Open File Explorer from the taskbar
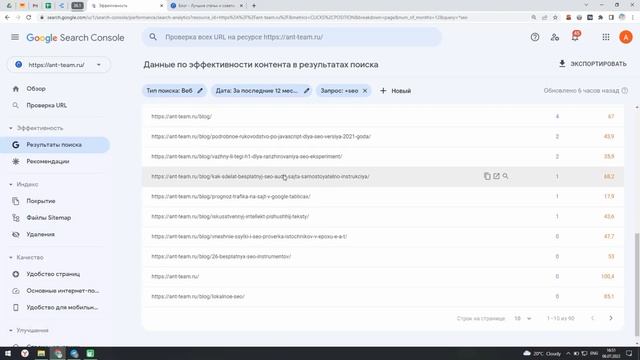 click(x=41, y=353)
